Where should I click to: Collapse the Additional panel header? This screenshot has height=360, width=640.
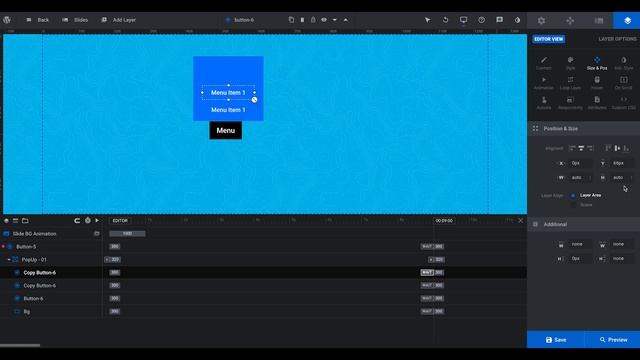click(x=584, y=224)
